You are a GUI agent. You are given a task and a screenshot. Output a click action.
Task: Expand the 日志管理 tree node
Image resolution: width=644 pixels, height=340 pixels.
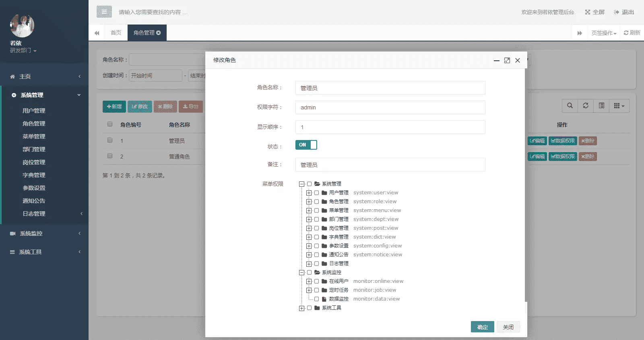(309, 264)
